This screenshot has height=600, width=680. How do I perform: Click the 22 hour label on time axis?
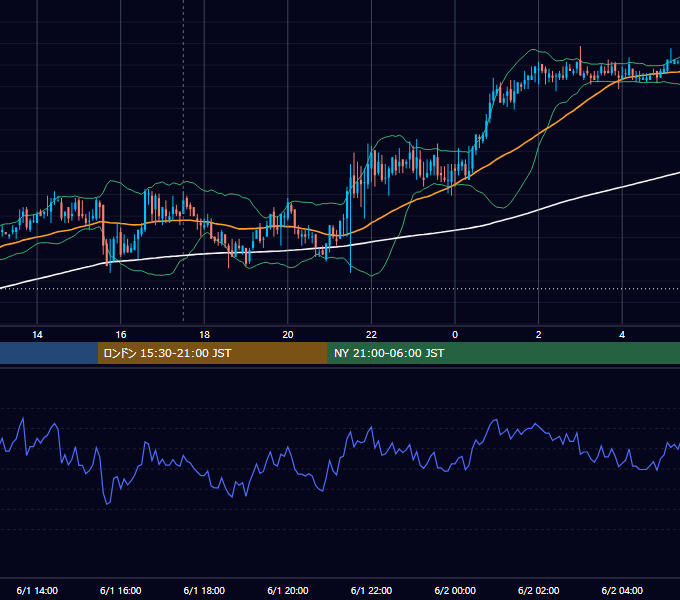click(371, 335)
